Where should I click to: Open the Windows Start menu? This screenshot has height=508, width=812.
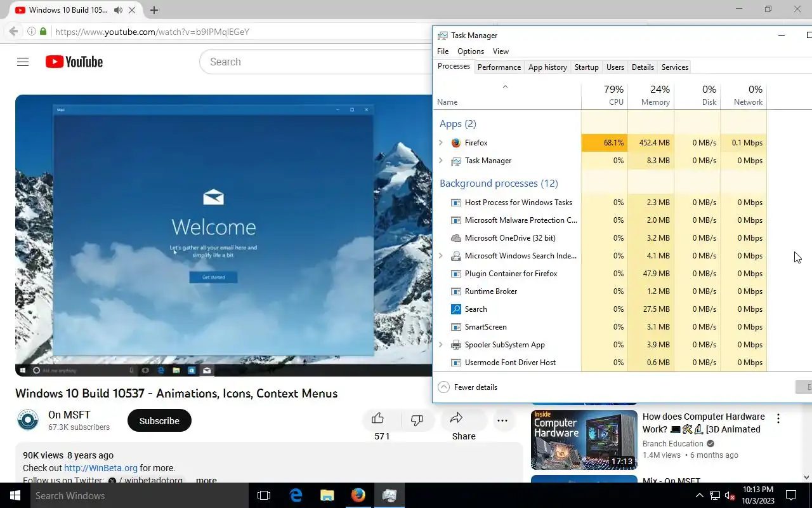pyautogui.click(x=15, y=495)
